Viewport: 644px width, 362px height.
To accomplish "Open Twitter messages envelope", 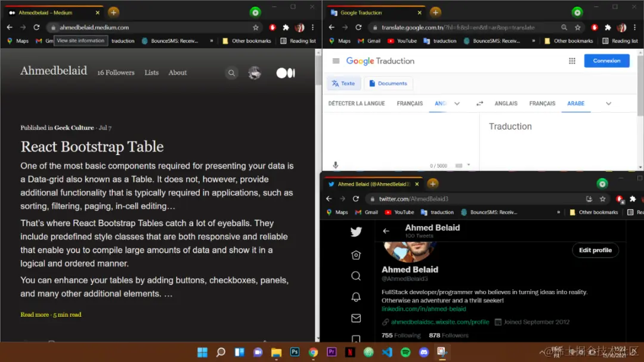I will coord(356,318).
